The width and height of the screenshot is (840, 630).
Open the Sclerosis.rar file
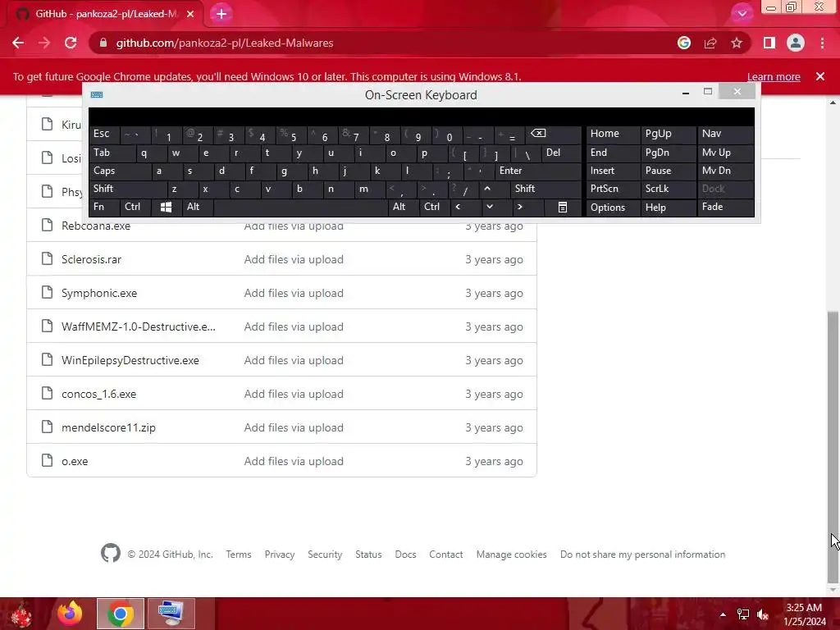pos(92,260)
